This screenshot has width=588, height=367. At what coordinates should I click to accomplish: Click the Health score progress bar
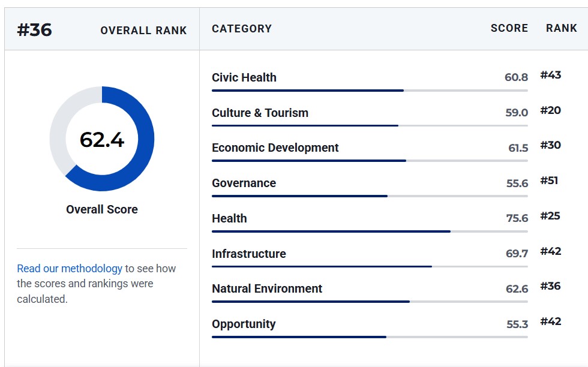click(x=370, y=231)
